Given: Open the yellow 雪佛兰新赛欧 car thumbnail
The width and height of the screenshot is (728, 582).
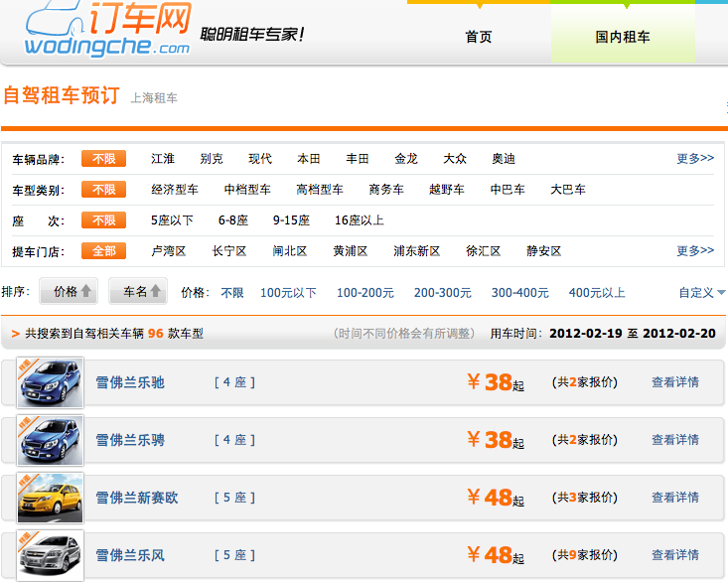Looking at the screenshot, I should (50, 498).
